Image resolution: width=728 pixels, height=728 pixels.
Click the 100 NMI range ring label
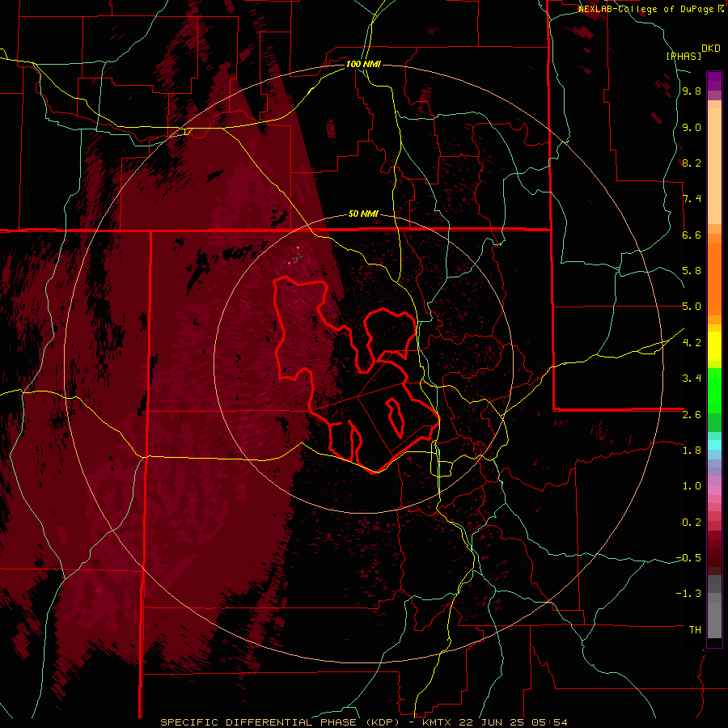point(363,64)
